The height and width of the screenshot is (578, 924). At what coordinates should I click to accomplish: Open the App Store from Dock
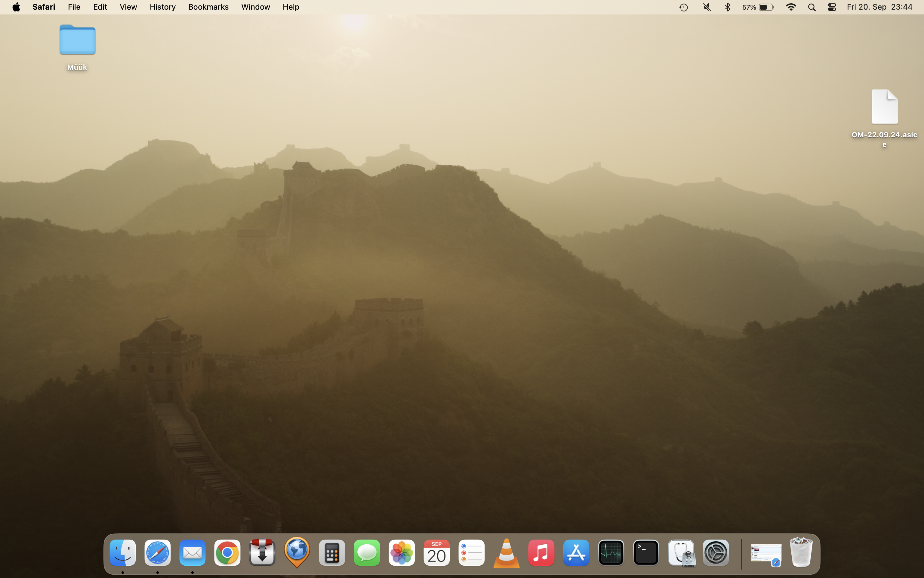[576, 553]
